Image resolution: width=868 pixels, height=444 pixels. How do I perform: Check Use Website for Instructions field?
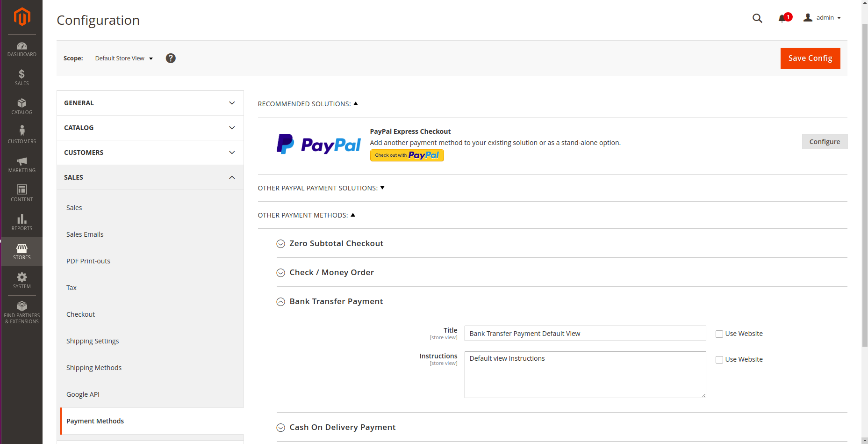[719, 360]
